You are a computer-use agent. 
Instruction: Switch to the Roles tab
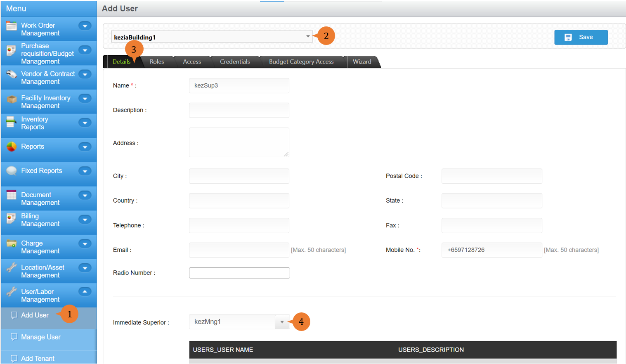157,61
